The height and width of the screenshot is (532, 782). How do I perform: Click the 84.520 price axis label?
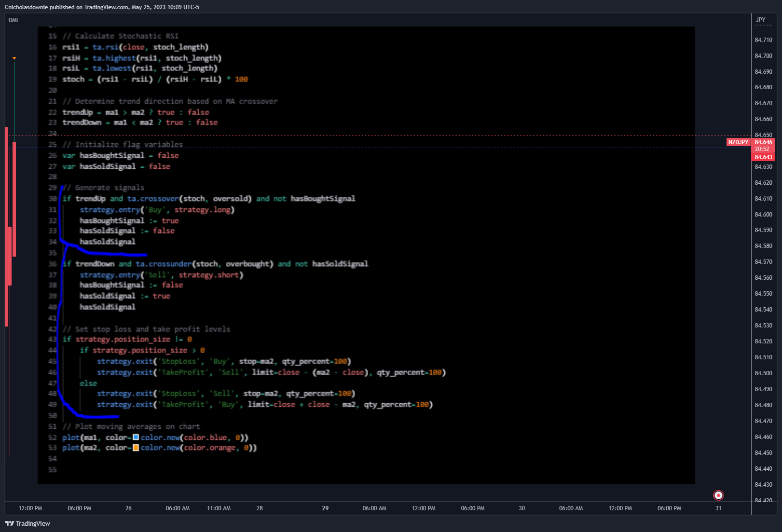(x=763, y=341)
